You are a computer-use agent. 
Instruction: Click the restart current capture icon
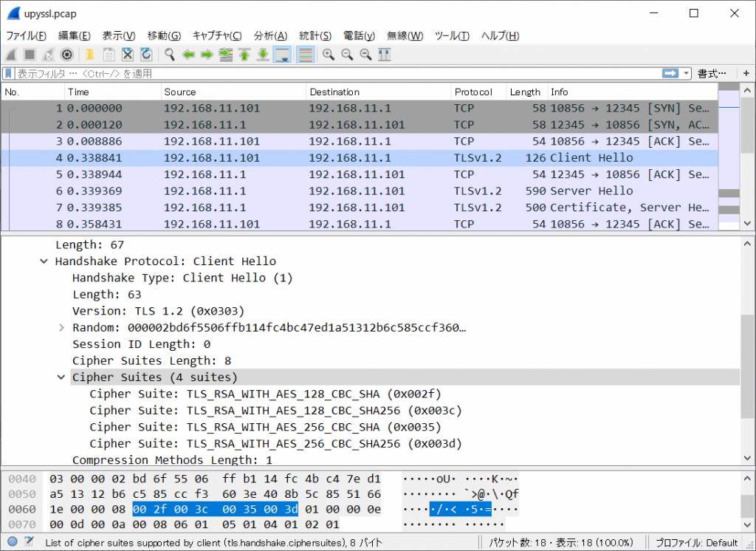(x=47, y=54)
